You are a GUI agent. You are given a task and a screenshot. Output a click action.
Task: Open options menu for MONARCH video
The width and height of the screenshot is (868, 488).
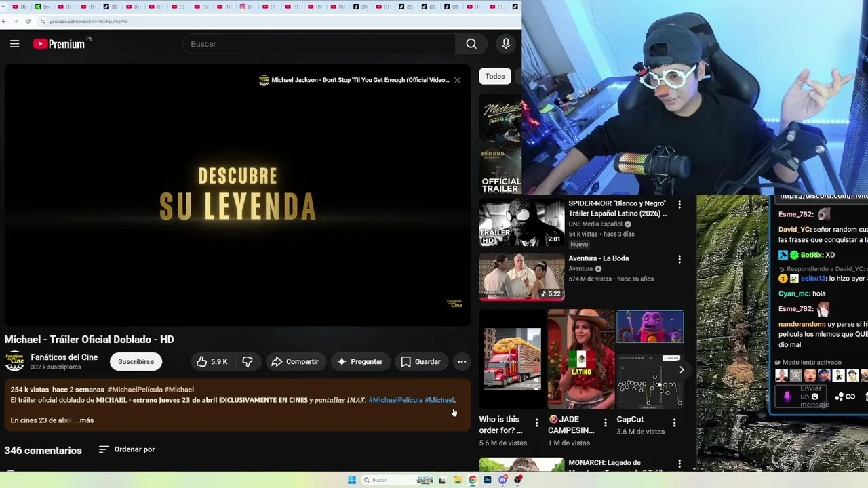tap(679, 464)
